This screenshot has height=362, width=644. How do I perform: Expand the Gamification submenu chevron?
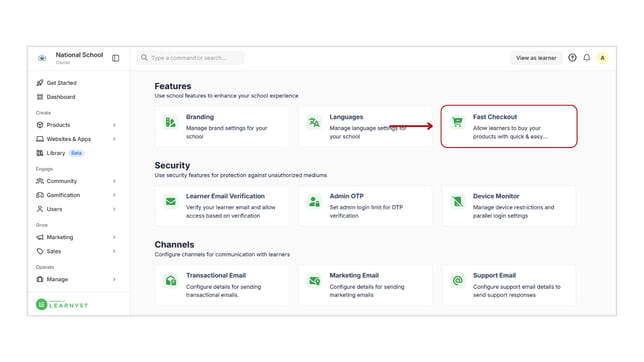(114, 195)
